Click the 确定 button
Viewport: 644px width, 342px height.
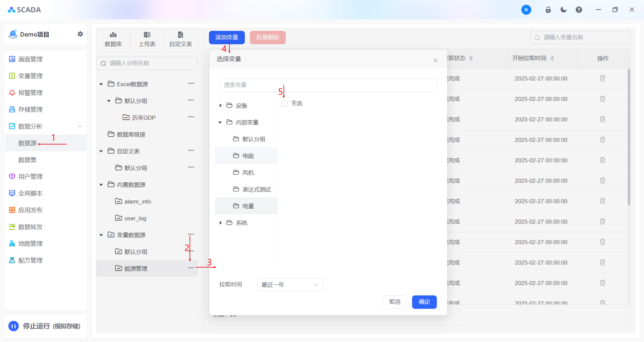424,302
